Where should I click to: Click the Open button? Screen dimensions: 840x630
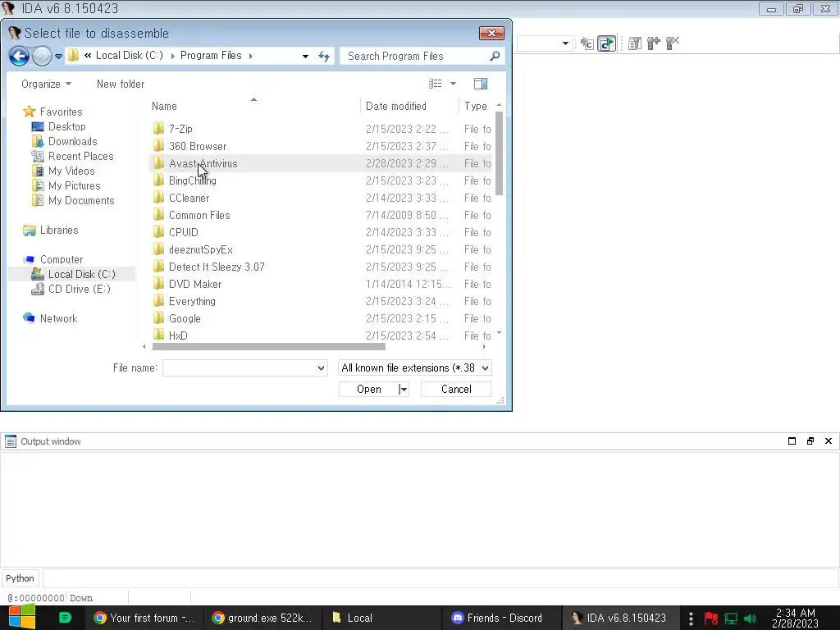[368, 390]
